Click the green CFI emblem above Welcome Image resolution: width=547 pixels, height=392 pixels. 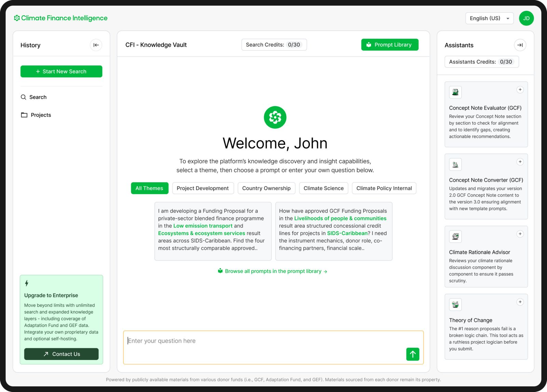275,118
